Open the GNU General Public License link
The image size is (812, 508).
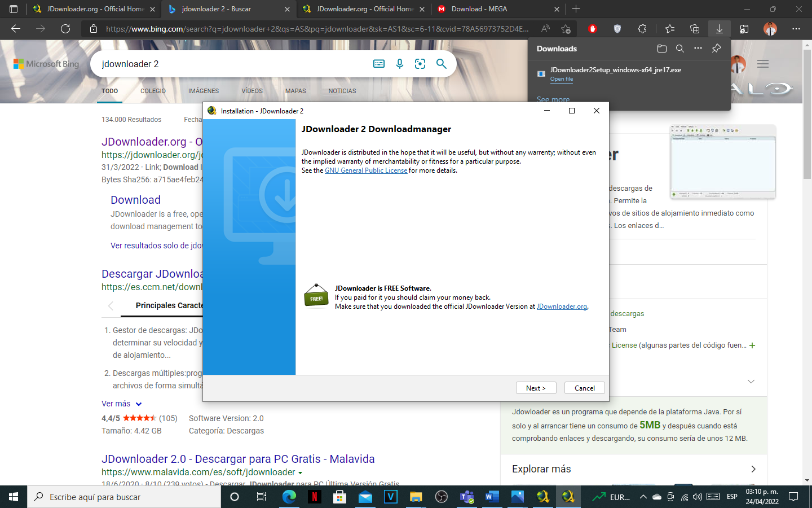point(366,170)
